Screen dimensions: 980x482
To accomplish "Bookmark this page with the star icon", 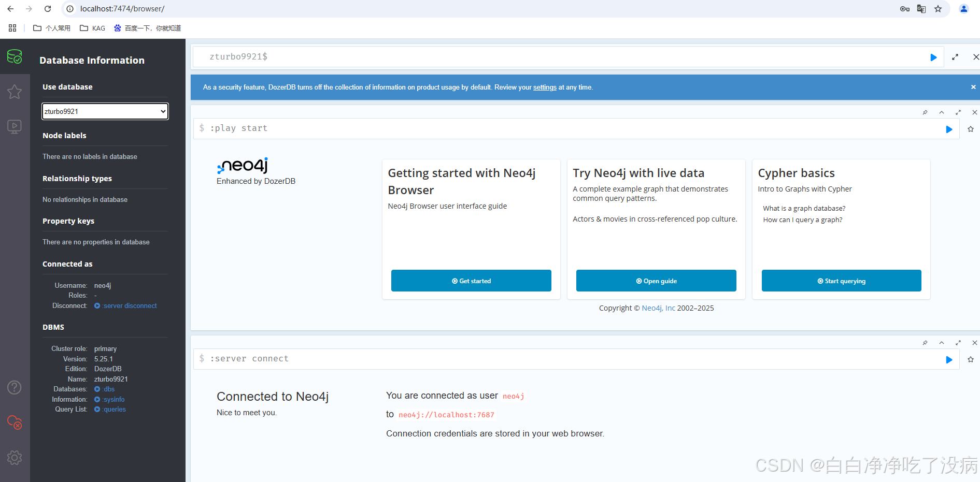I will 938,9.
